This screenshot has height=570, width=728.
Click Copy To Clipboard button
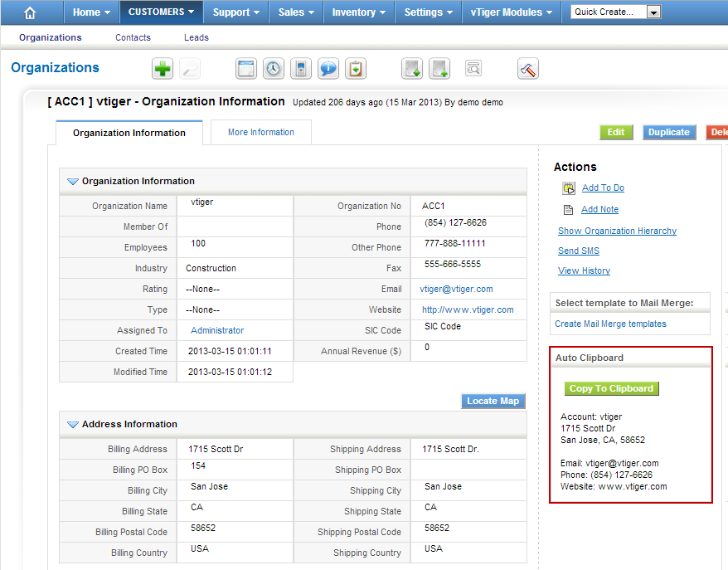611,389
